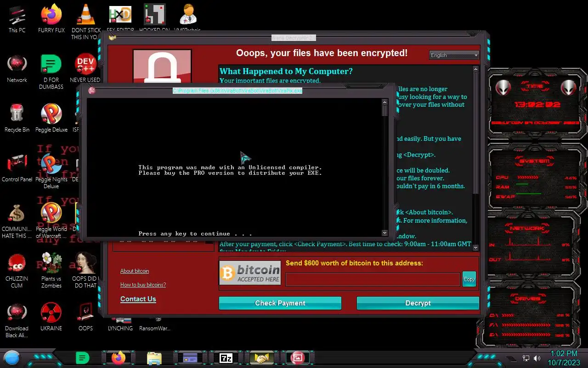
Task: Open the Recycle Bin icon
Action: click(17, 118)
